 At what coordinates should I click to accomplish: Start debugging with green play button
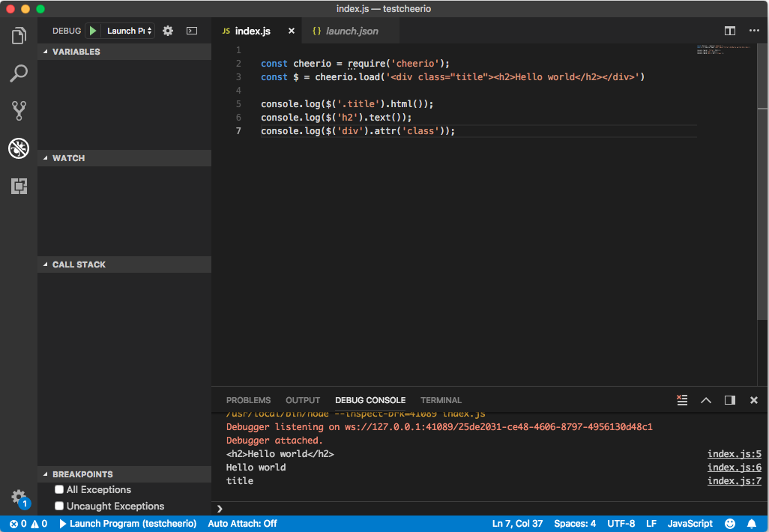coord(93,31)
